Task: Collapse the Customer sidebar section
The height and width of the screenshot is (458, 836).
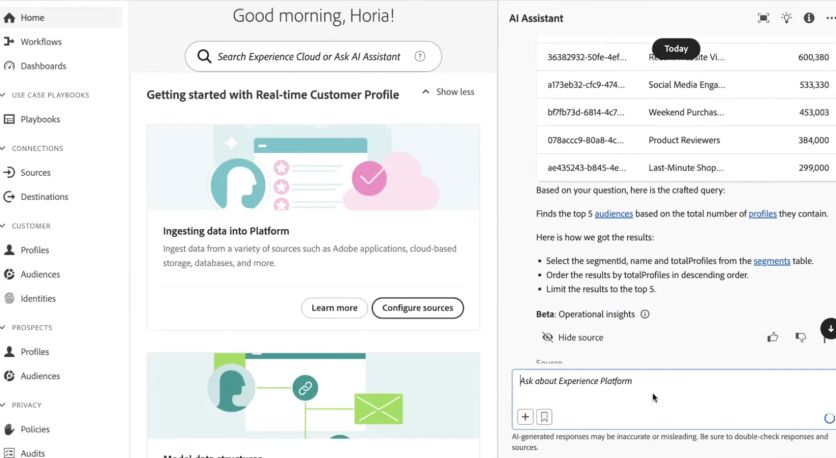Action: click(x=3, y=226)
